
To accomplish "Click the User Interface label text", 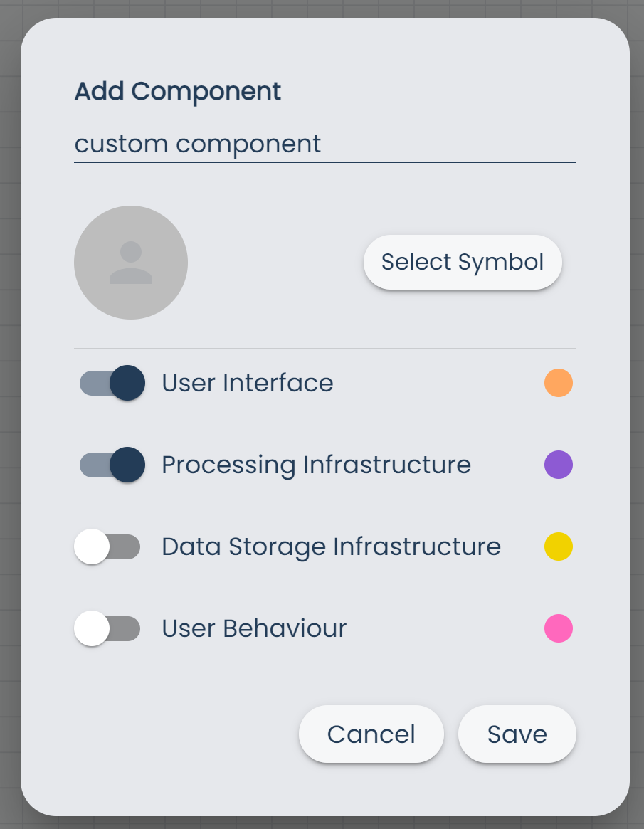I will 248,383.
